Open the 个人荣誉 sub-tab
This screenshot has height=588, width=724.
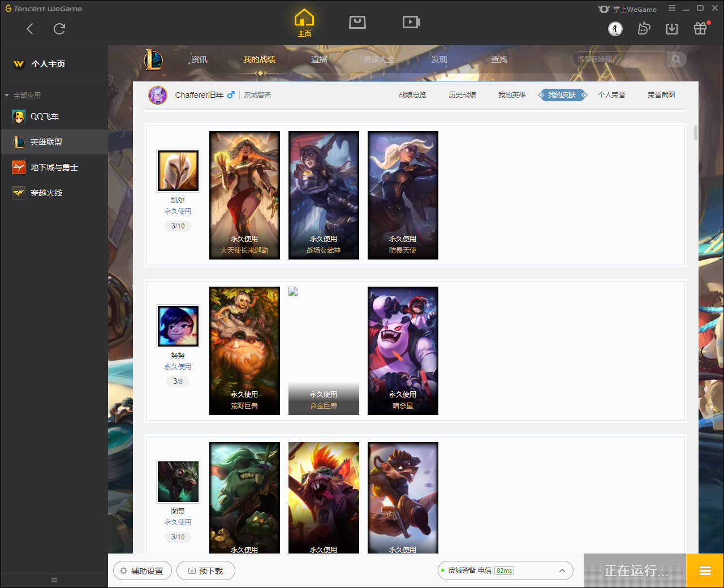(x=611, y=95)
